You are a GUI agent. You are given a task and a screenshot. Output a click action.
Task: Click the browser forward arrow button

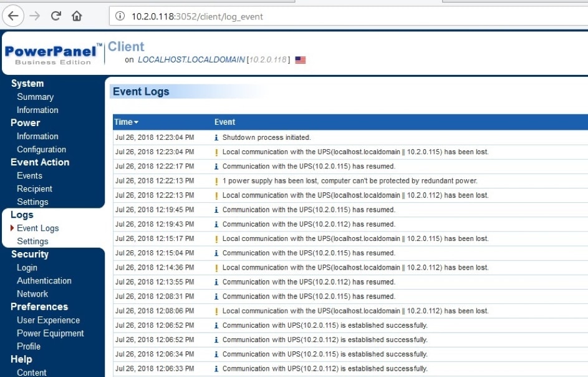coord(34,16)
